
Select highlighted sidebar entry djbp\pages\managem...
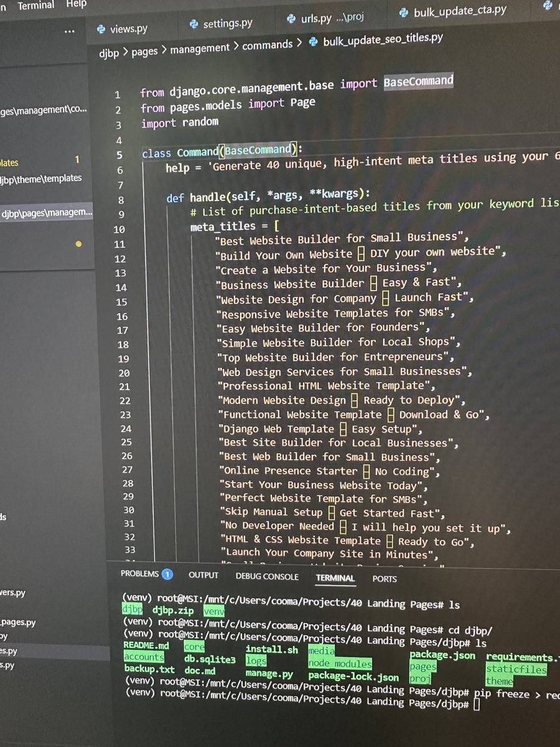click(47, 214)
